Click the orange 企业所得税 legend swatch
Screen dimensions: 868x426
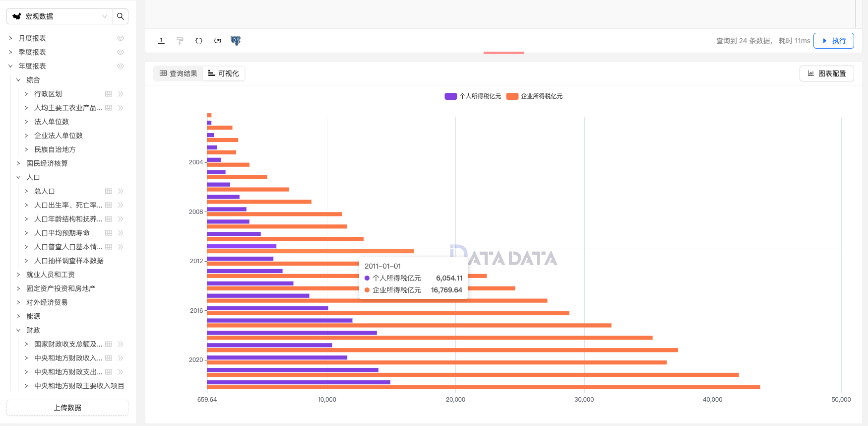(x=512, y=96)
